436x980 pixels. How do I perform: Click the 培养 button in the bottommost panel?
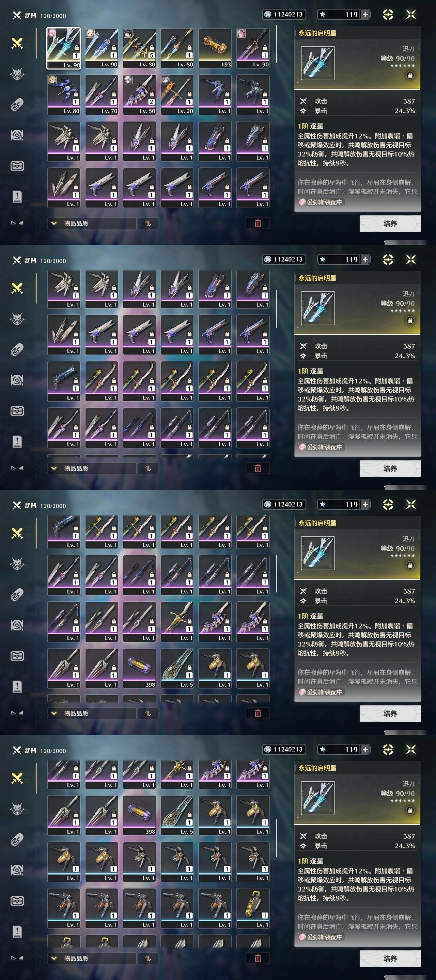point(390,958)
